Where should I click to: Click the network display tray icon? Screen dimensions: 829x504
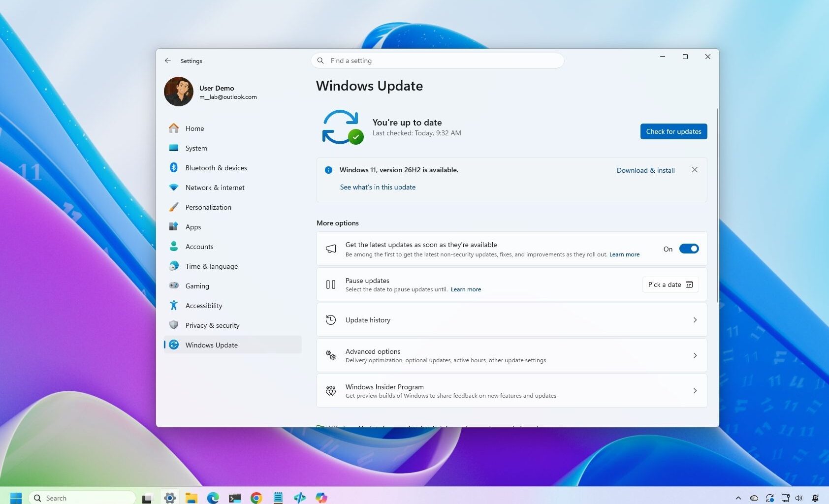[x=785, y=498]
